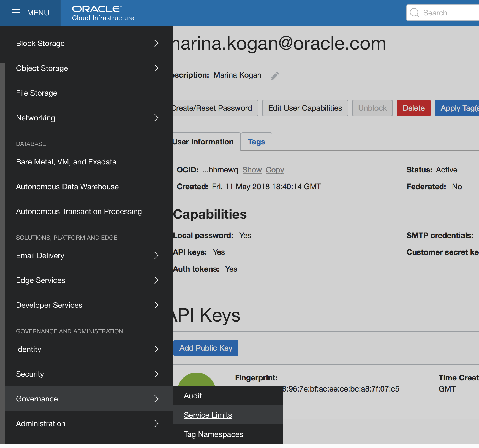Click the API key fingerprint value

coord(341,389)
